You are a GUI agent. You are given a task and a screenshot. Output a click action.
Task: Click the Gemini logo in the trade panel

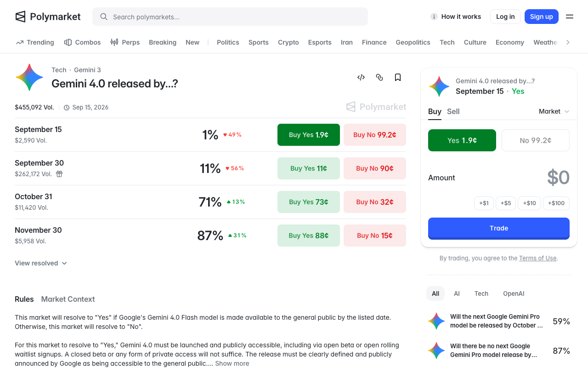[439, 86]
